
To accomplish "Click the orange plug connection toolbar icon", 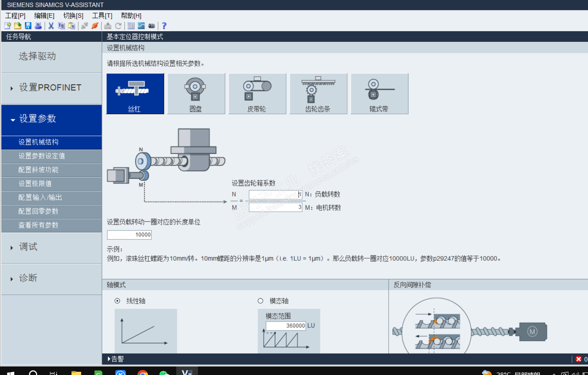I will (95, 26).
